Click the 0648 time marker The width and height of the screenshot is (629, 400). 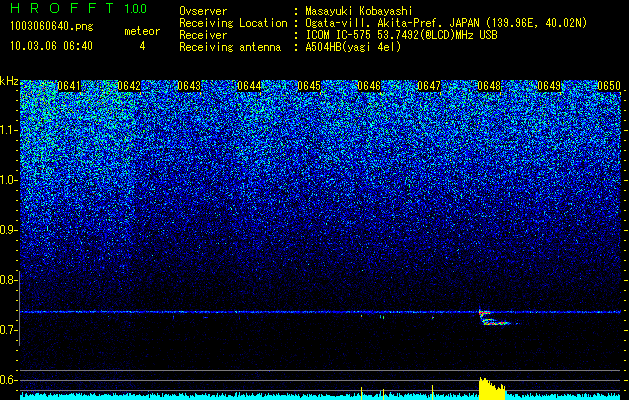[x=489, y=86]
